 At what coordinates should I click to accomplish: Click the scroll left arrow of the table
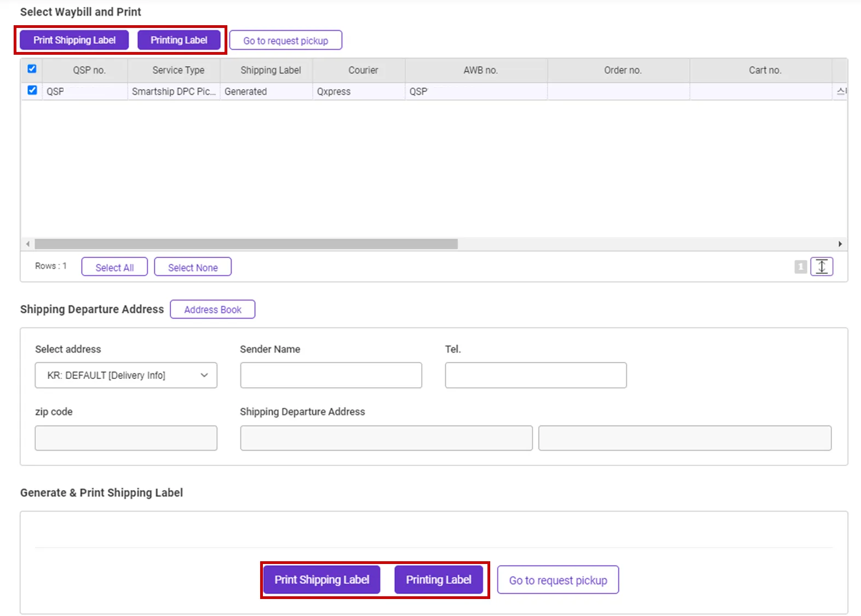pyautogui.click(x=28, y=244)
